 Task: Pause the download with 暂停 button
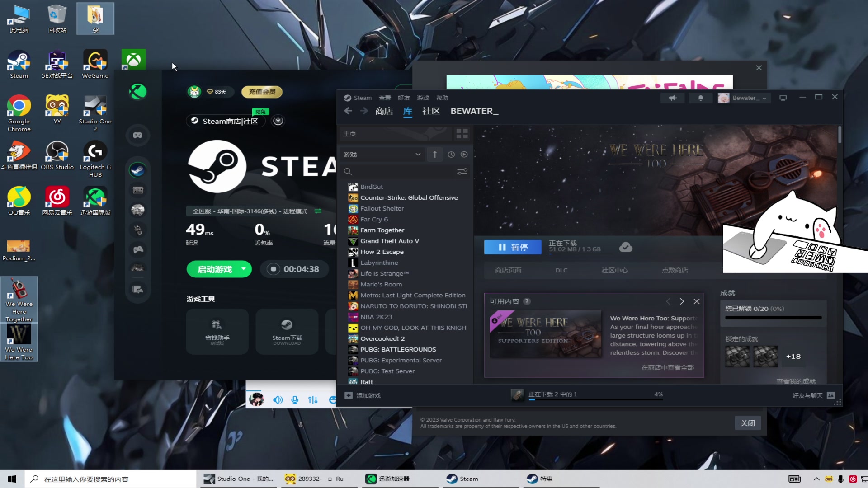(513, 247)
